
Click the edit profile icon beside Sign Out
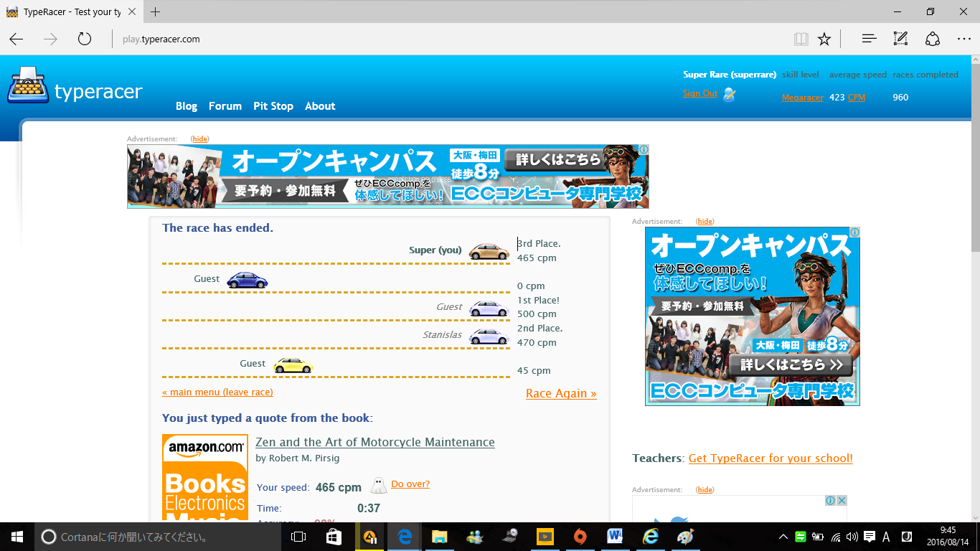pos(730,94)
